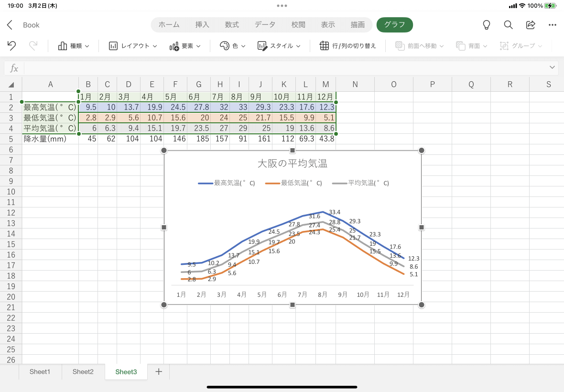Open the more options ellipsis menu
This screenshot has height=392, width=564.
[x=553, y=25]
